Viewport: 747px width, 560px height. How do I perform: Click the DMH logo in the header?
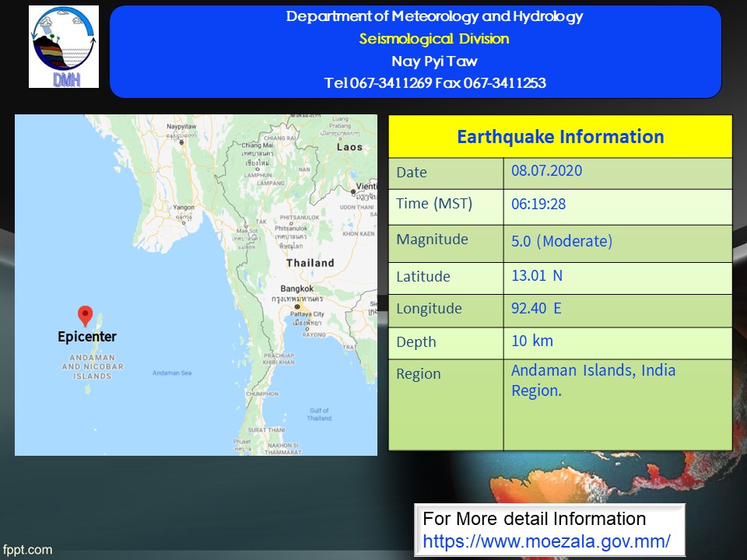tap(64, 47)
